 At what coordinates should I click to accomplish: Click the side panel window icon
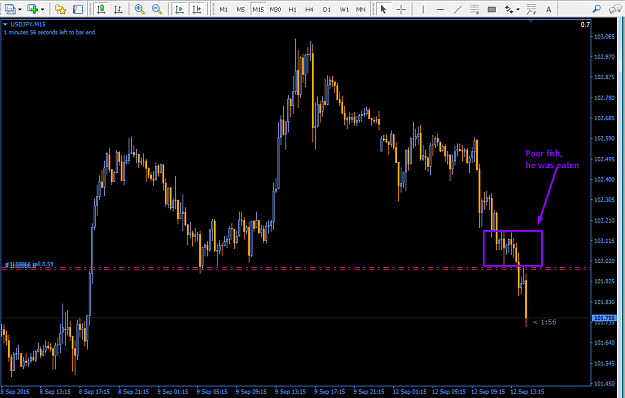point(78,9)
